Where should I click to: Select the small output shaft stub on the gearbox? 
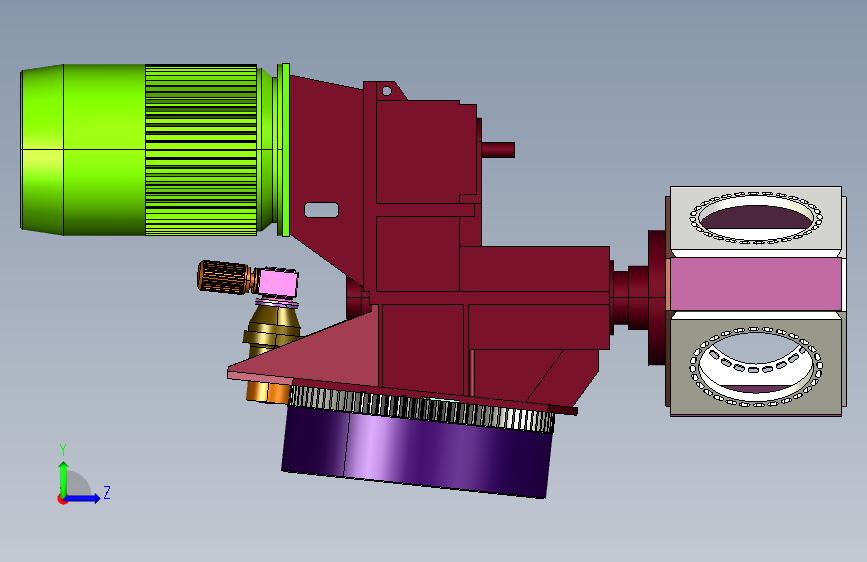click(498, 150)
